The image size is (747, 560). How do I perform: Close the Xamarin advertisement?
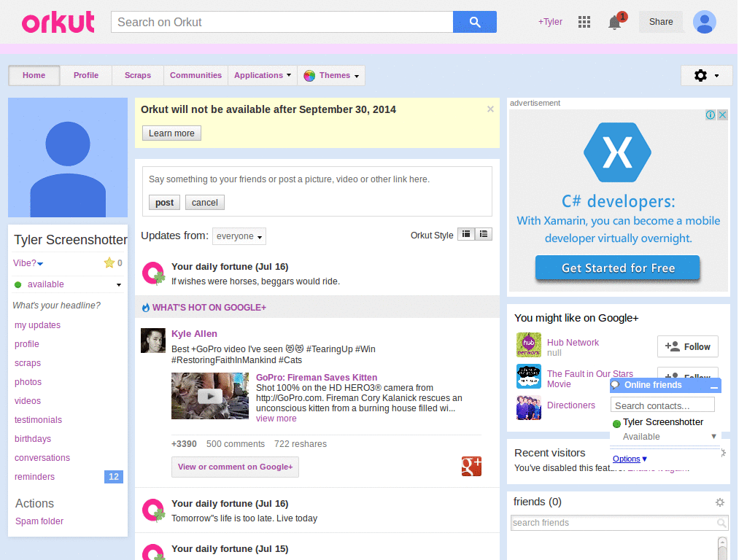pyautogui.click(x=723, y=114)
